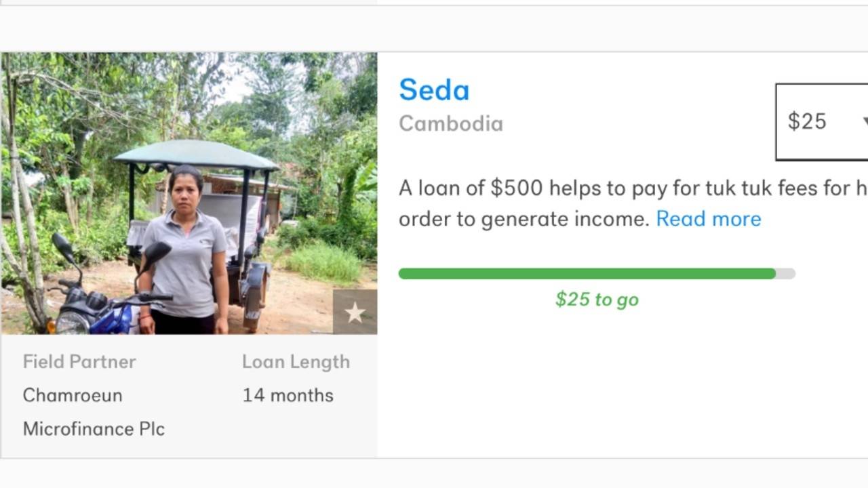Expand the loan amount selector box
The height and width of the screenshot is (488, 868).
tap(821, 122)
